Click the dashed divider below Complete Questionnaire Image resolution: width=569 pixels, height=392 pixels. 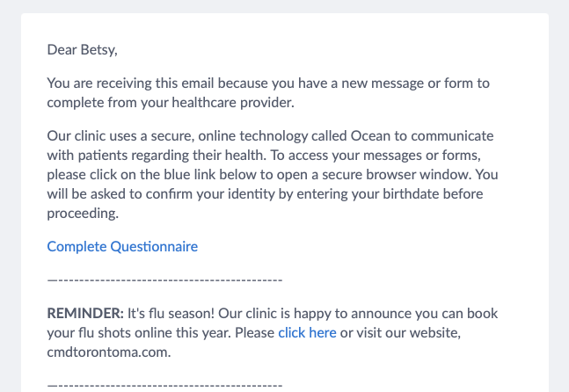click(x=164, y=280)
